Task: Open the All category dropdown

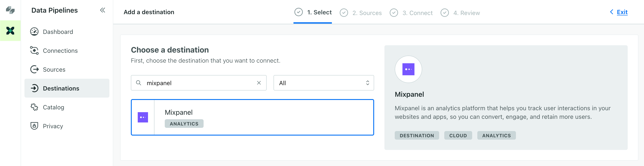Action: 324,83
